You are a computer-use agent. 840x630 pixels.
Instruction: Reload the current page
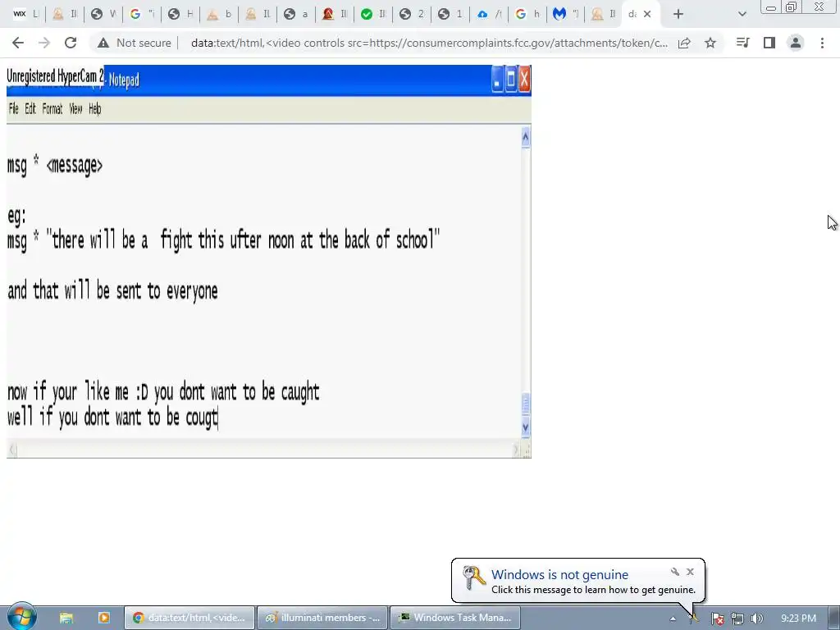71,43
